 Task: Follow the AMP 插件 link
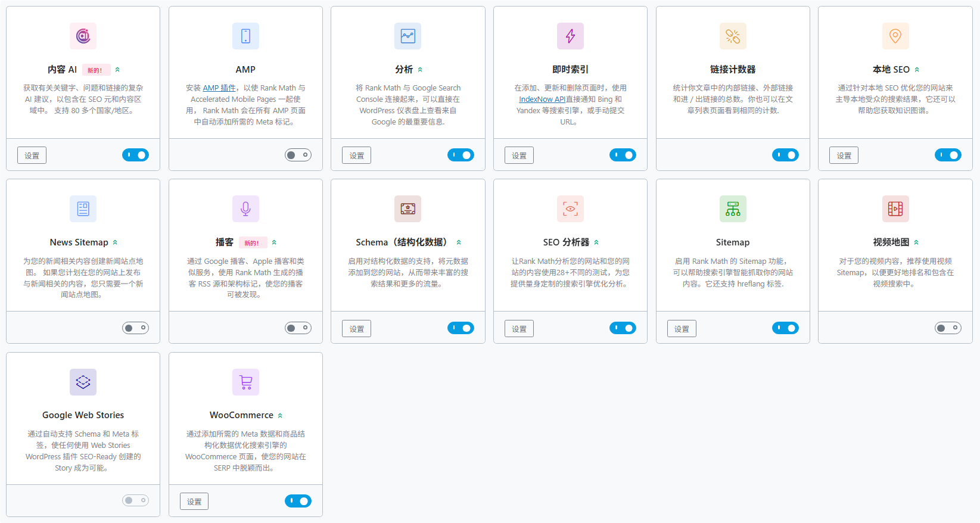coord(219,88)
